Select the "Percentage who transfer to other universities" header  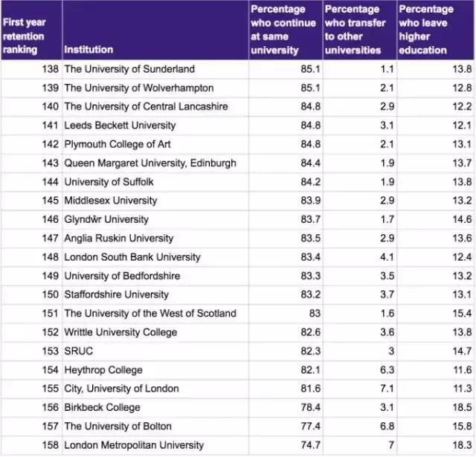[x=360, y=30]
